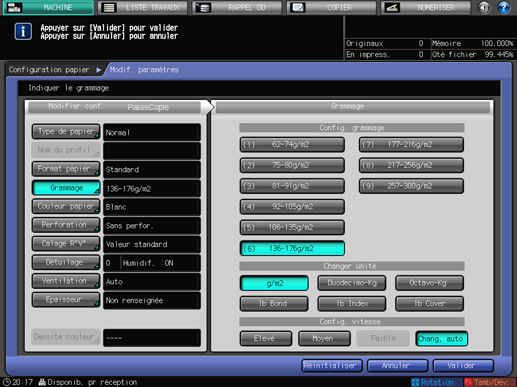Click the 136-176g/m2 value field
The height and width of the screenshot is (387, 517).
pos(152,188)
